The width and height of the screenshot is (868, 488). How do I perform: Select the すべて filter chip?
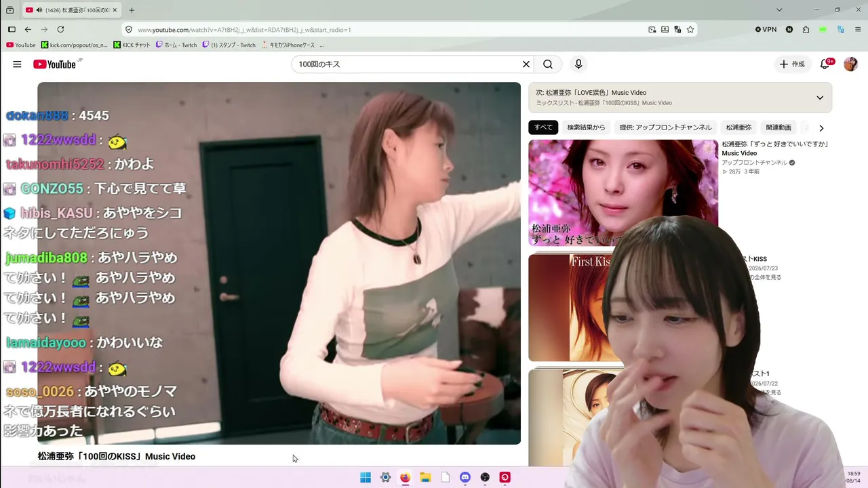point(543,127)
